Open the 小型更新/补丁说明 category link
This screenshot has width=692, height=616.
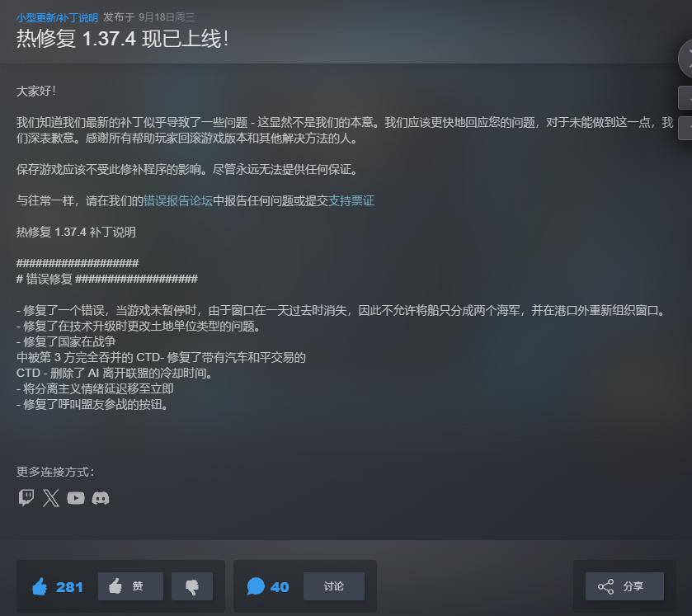coord(57,17)
